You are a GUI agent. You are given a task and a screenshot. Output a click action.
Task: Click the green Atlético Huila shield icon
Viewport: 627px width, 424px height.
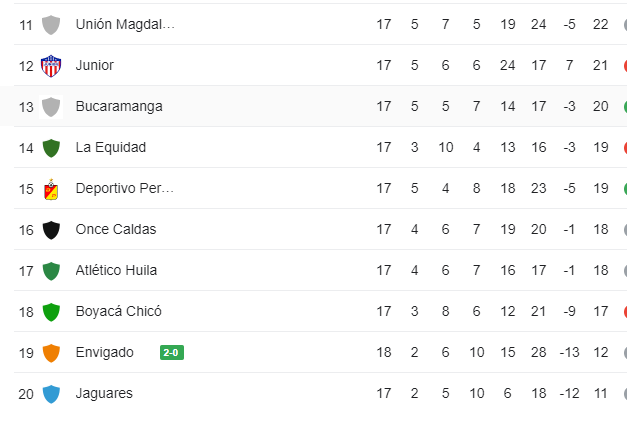51,271
